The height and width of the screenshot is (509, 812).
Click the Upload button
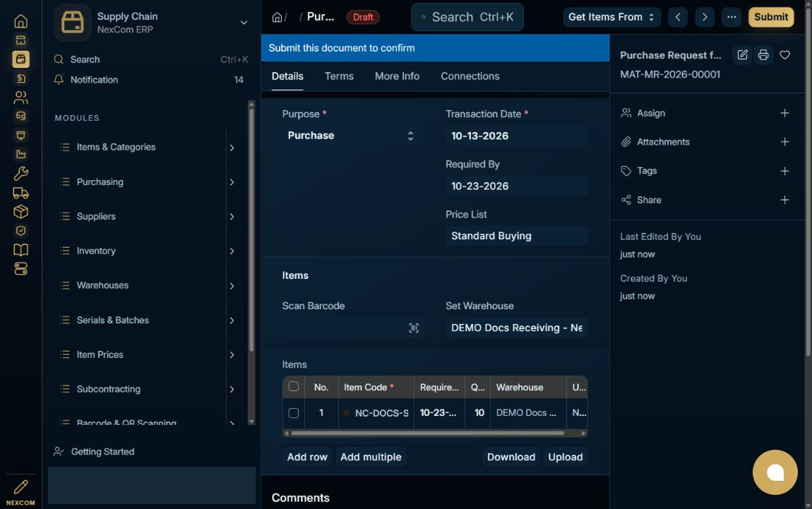[566, 457]
